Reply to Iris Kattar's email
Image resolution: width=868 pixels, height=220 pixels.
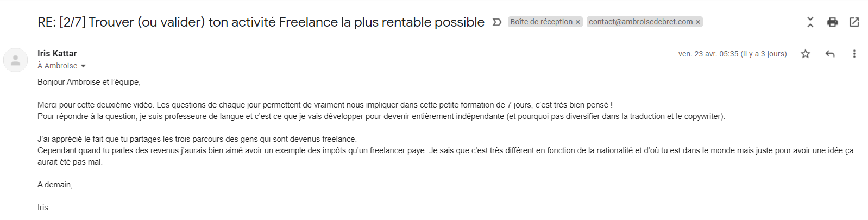[x=829, y=54]
